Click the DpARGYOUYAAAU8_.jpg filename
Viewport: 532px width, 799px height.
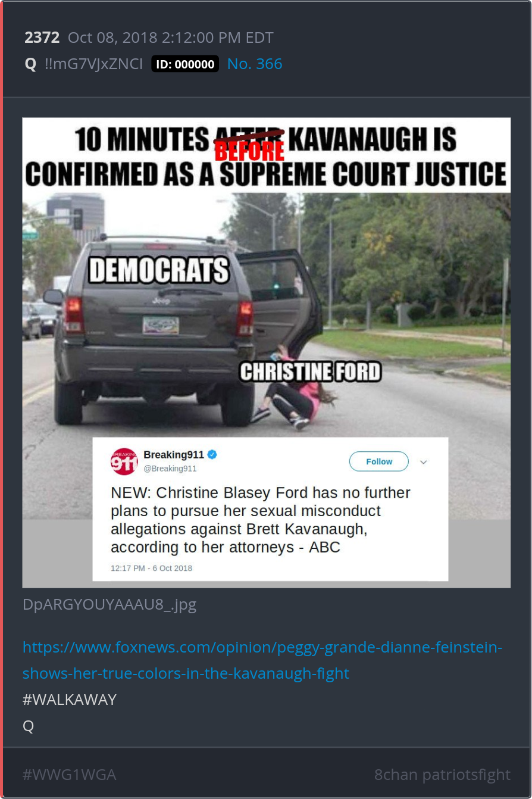coord(109,605)
